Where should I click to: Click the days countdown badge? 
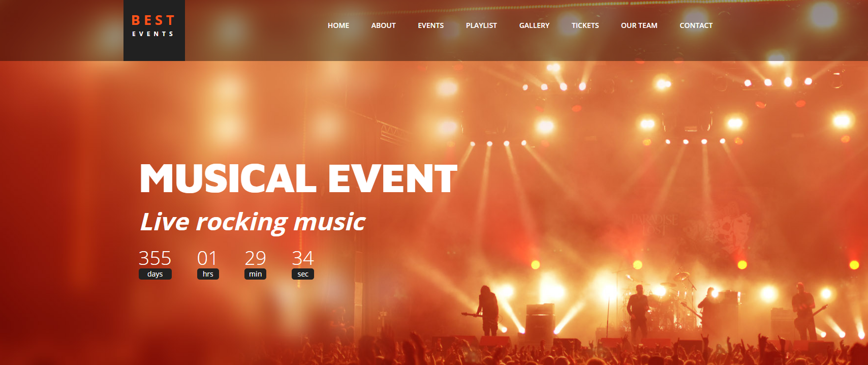point(155,274)
